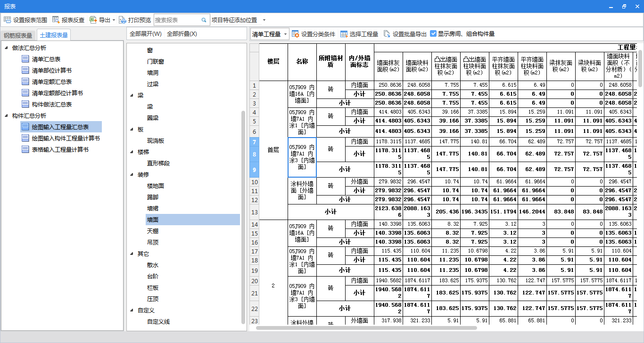
Task: Collapse the 其它 category node
Action: [x=132, y=253]
